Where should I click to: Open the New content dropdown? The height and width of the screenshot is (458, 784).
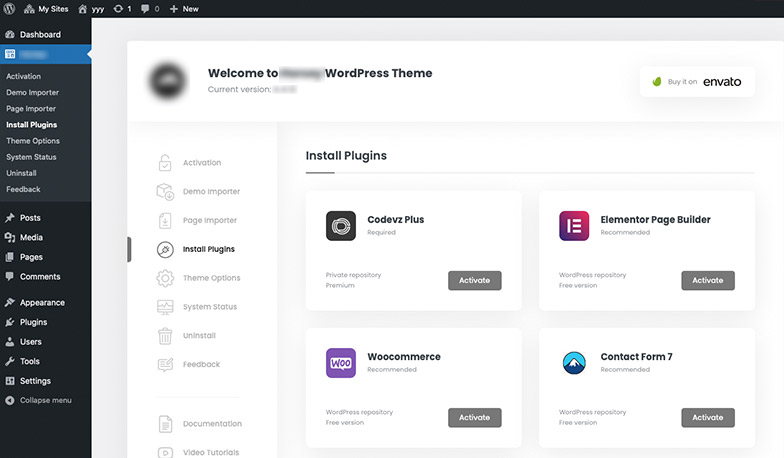point(184,8)
